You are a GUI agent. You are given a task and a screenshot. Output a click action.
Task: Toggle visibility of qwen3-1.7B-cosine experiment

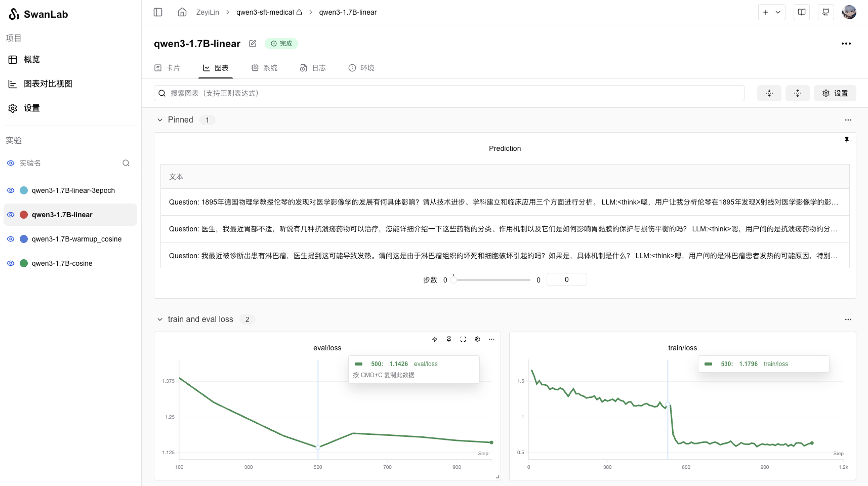pyautogui.click(x=11, y=263)
